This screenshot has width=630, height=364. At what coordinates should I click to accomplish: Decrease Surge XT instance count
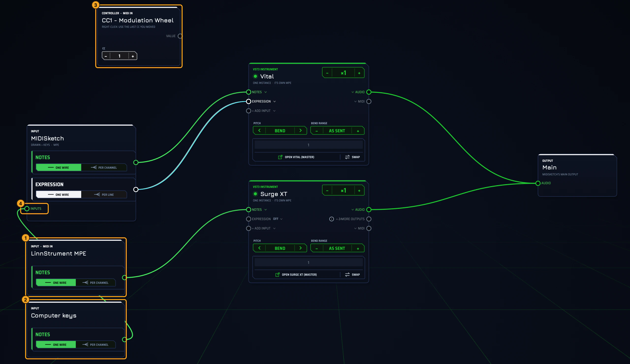coord(327,191)
